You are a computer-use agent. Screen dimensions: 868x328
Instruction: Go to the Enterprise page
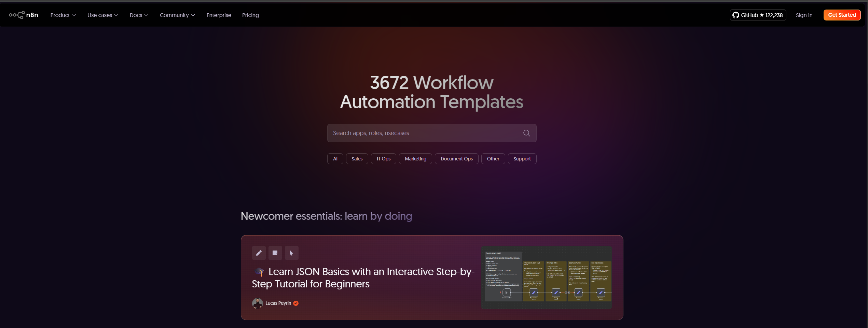pos(219,15)
